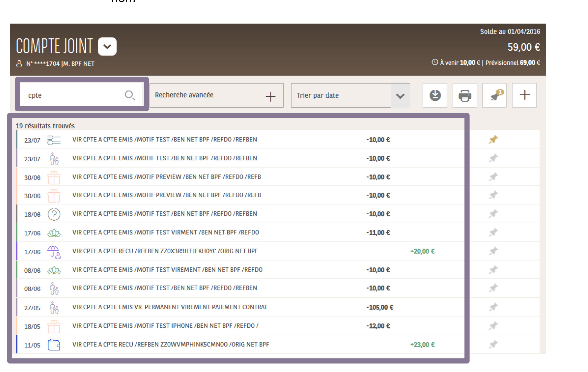Open 17/06 MOTIF TEST VIRMENT transaction label
This screenshot has width=588, height=372.
pyautogui.click(x=166, y=232)
